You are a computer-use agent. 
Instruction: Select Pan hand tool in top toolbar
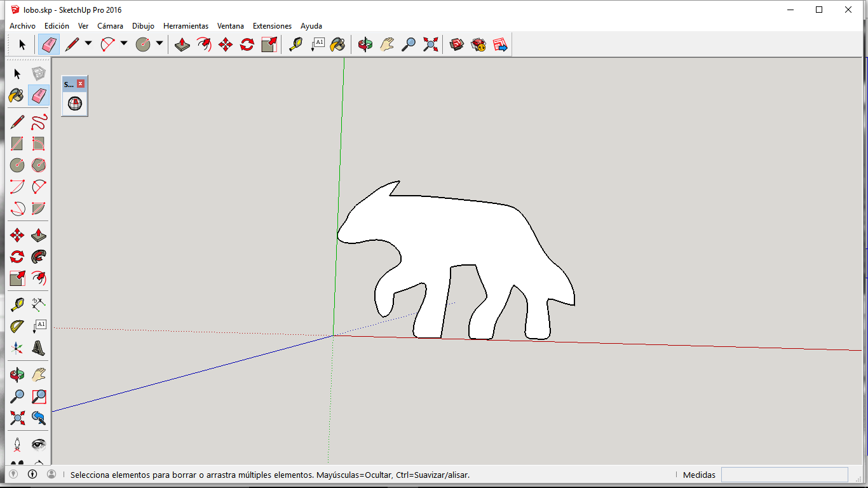[x=387, y=44]
